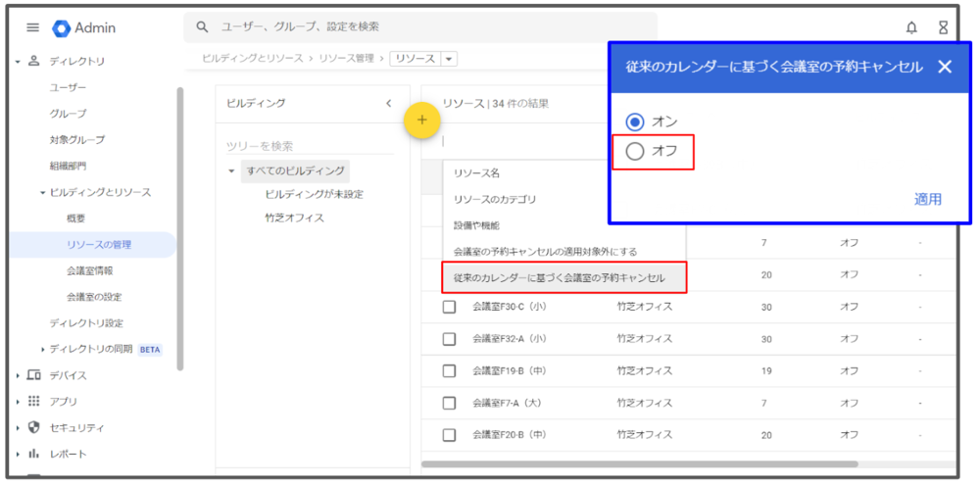Image resolution: width=980 pixels, height=486 pixels.
Task: Close the dialog with the X icon
Action: tap(944, 68)
